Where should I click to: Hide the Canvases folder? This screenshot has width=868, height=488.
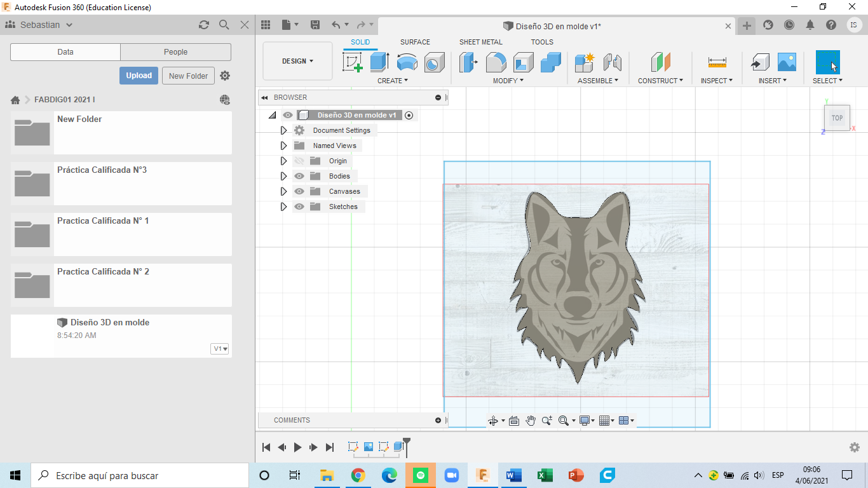(x=299, y=191)
